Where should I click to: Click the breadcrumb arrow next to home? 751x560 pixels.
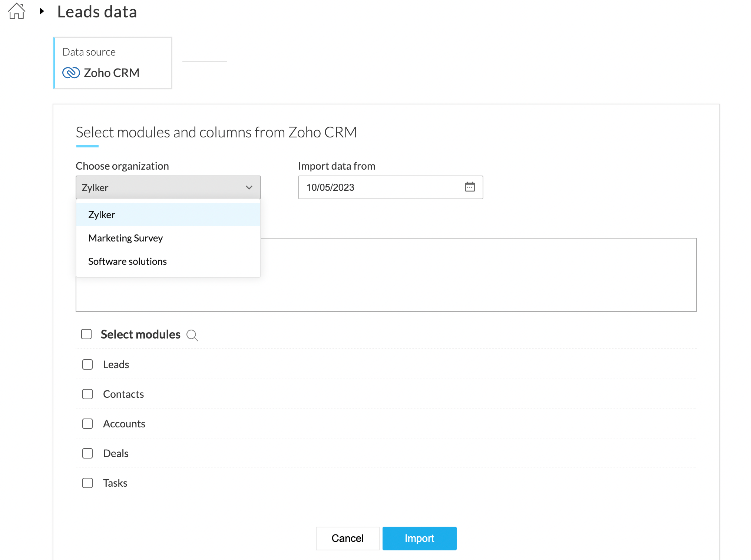point(42,11)
